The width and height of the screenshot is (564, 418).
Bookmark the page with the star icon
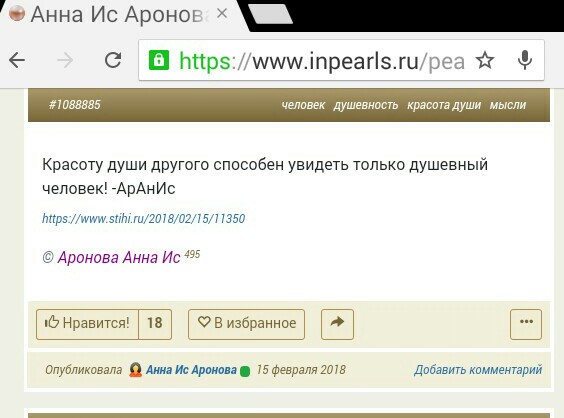pyautogui.click(x=485, y=60)
